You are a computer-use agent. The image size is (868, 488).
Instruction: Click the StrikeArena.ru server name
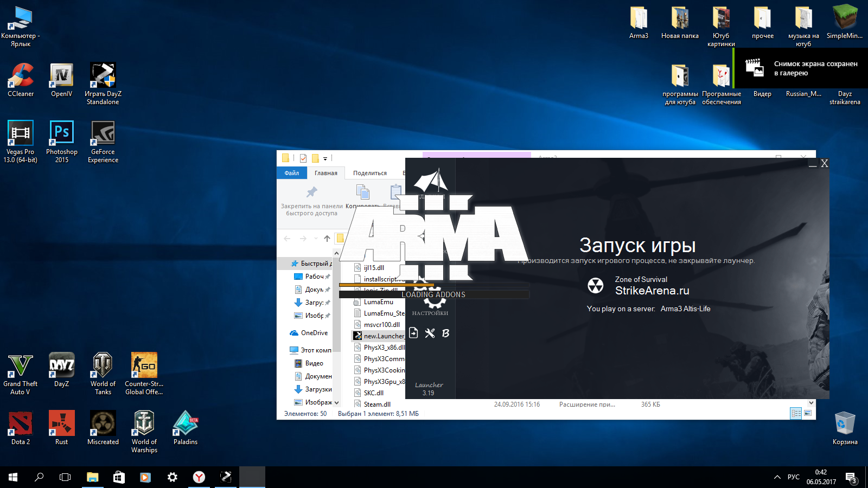[x=652, y=291]
